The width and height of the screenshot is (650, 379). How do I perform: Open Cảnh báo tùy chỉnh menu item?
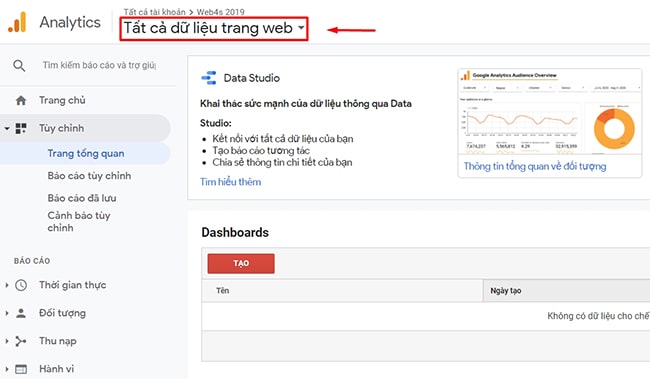[x=79, y=221]
